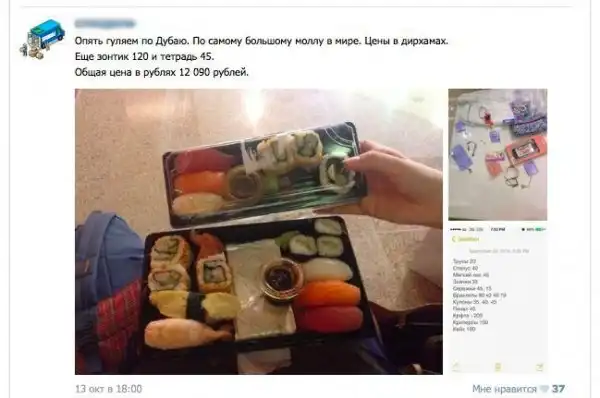600x398 pixels.
Task: Tap share icon in notes screenshot
Action: click(456, 367)
